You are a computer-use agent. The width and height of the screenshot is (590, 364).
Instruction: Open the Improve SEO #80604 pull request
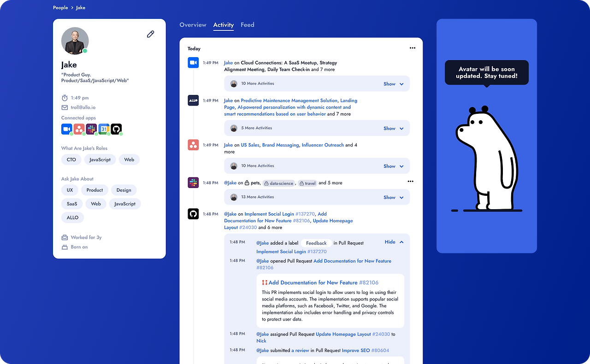[366, 351]
